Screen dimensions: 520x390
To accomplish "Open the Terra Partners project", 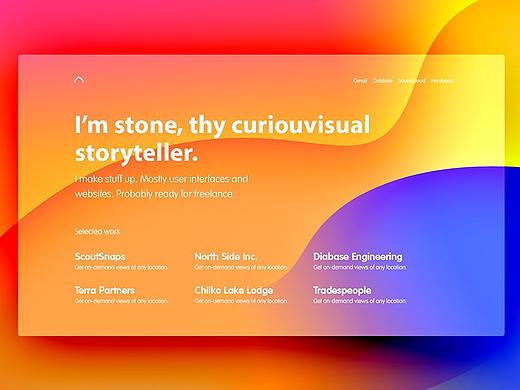I will tap(105, 290).
